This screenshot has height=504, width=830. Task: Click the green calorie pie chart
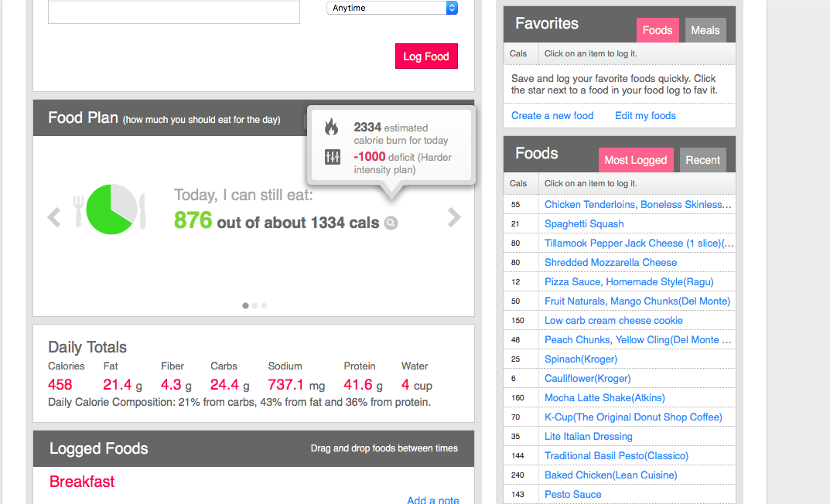pyautogui.click(x=111, y=209)
